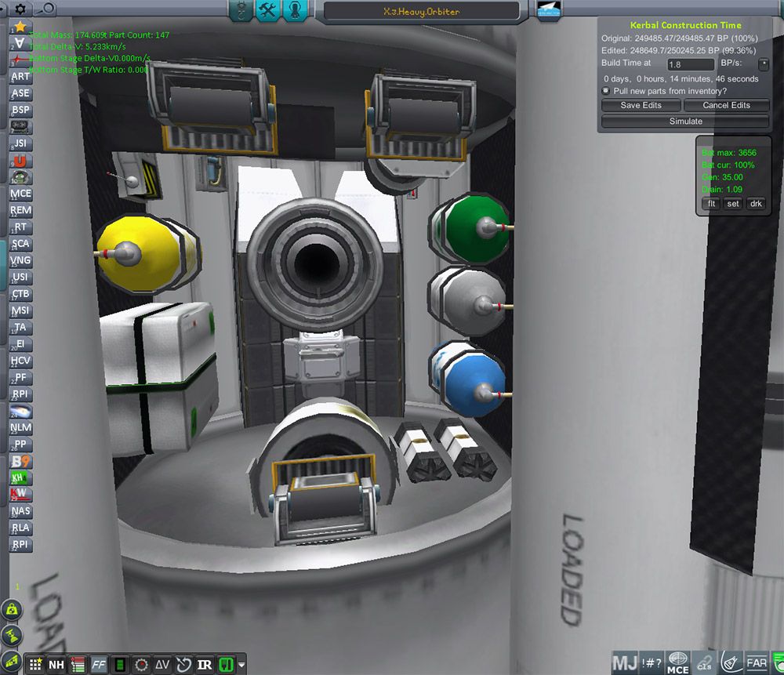Select the KW parts category tab

20,495
